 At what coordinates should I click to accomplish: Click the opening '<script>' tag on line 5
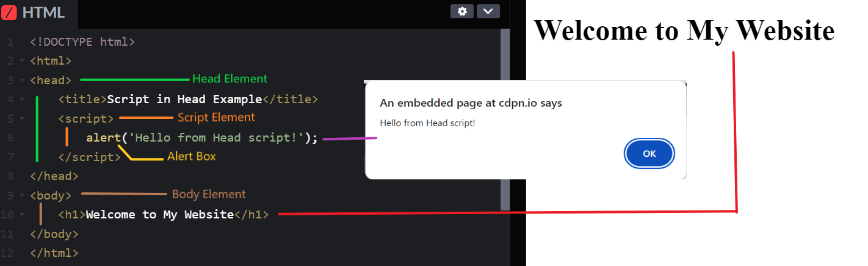86,118
